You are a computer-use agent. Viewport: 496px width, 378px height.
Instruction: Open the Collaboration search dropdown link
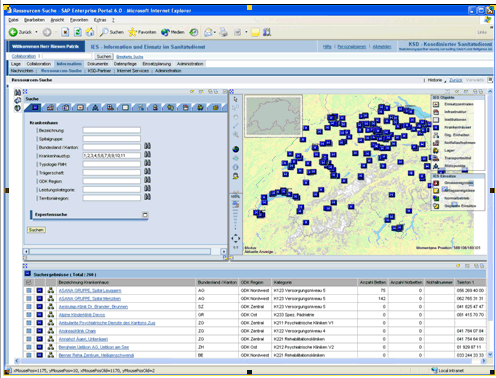coord(24,56)
